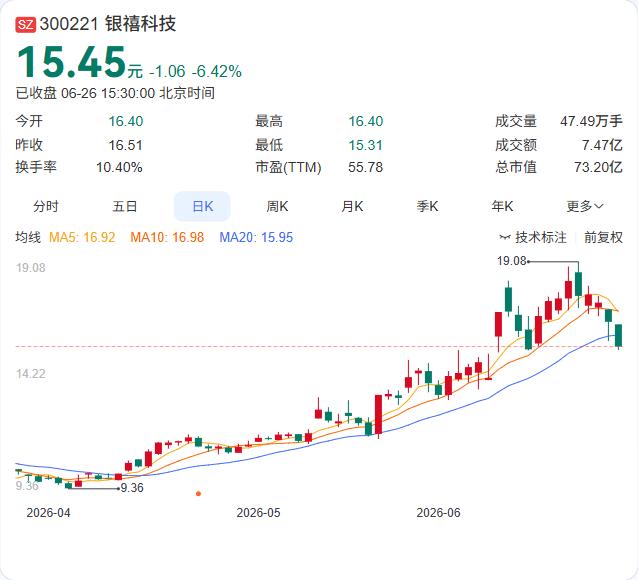Image resolution: width=638 pixels, height=580 pixels.
Task: Click the last green candlestick on the chart
Action: click(x=618, y=335)
